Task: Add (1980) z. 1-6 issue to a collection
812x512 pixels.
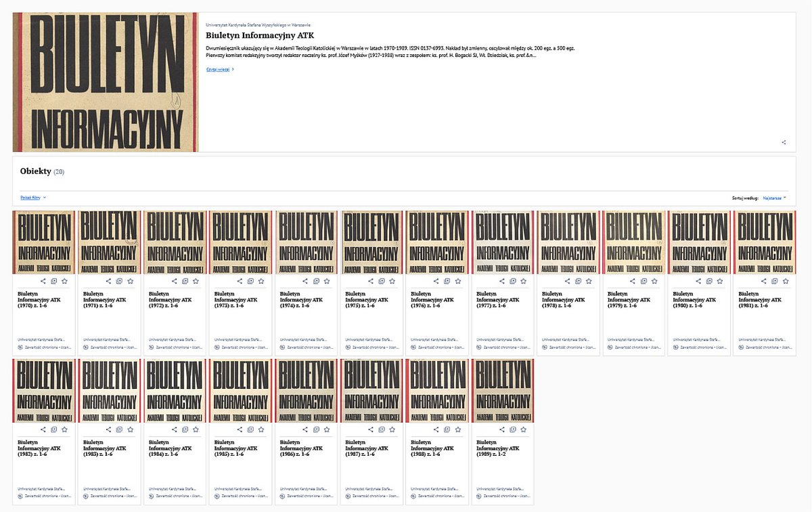Action: [710, 280]
